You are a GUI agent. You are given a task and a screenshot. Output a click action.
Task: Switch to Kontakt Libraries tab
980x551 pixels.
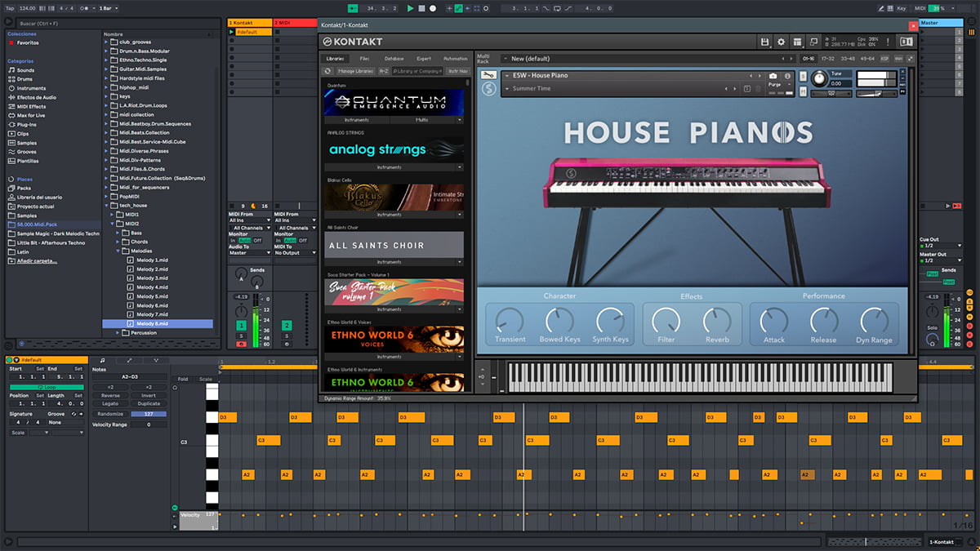(336, 59)
